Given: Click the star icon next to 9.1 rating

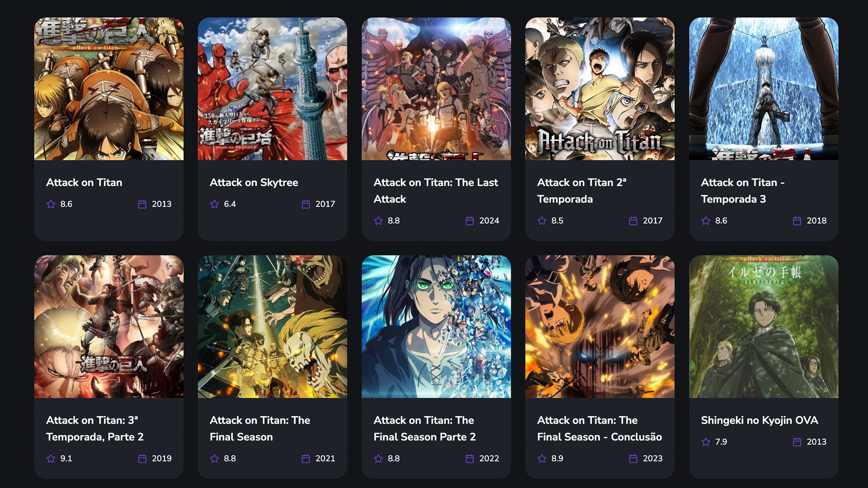Looking at the screenshot, I should pyautogui.click(x=51, y=459).
